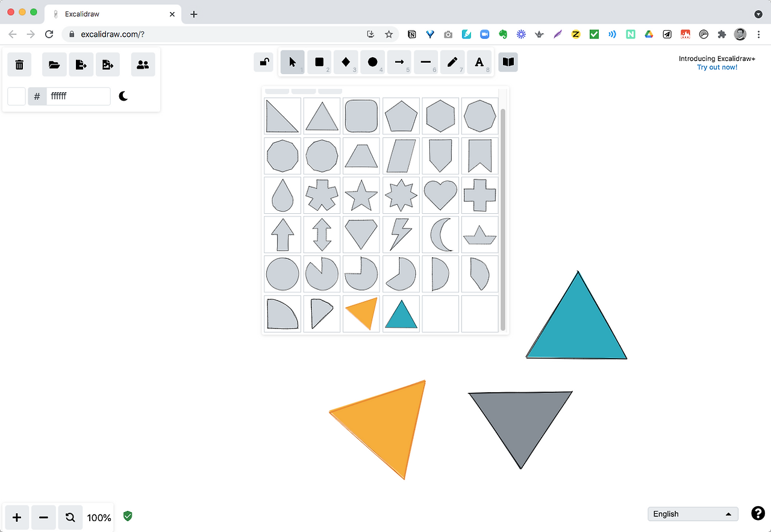Pick the teal triangle library item
This screenshot has height=532, width=771.
click(401, 313)
